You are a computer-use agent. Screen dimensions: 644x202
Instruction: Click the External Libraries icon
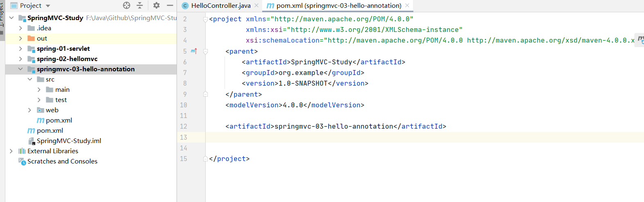point(22,151)
